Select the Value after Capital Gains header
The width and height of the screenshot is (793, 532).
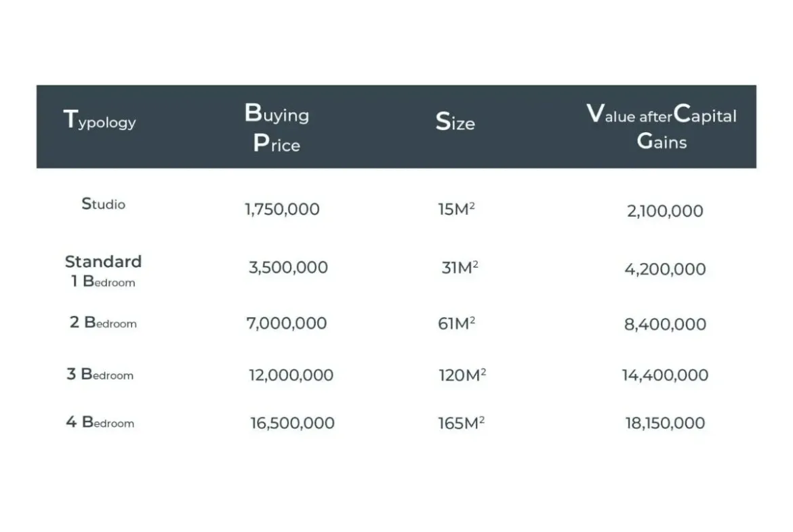coord(661,127)
